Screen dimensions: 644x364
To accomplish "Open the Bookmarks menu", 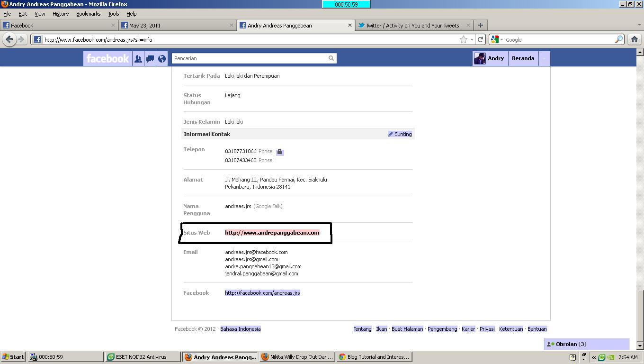I will click(x=89, y=14).
